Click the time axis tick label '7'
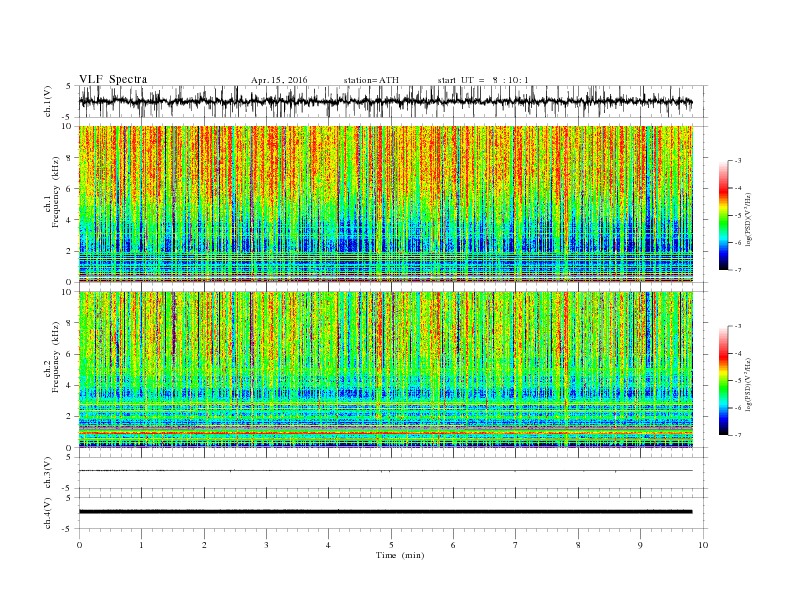 [516, 545]
